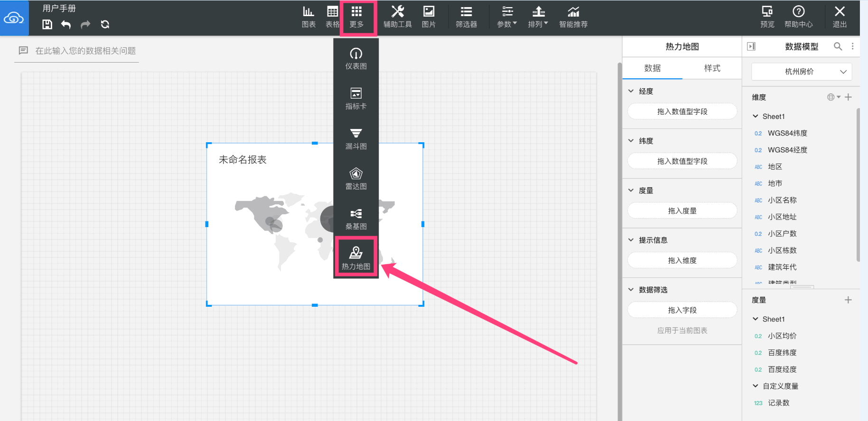Select 指标卡 indicator card

point(356,99)
